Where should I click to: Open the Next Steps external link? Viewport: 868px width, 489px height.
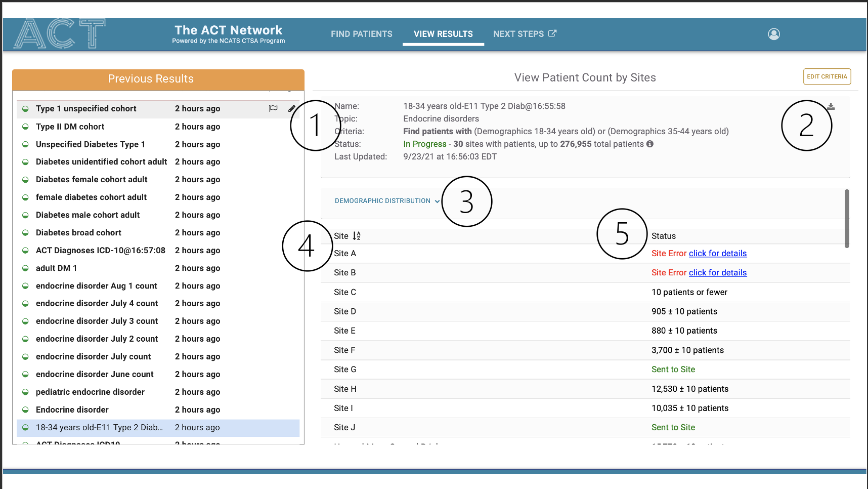tap(525, 34)
